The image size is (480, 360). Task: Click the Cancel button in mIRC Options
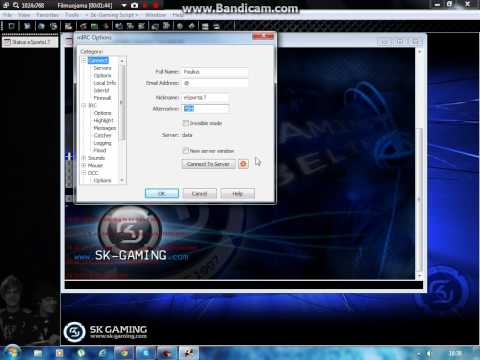click(199, 194)
